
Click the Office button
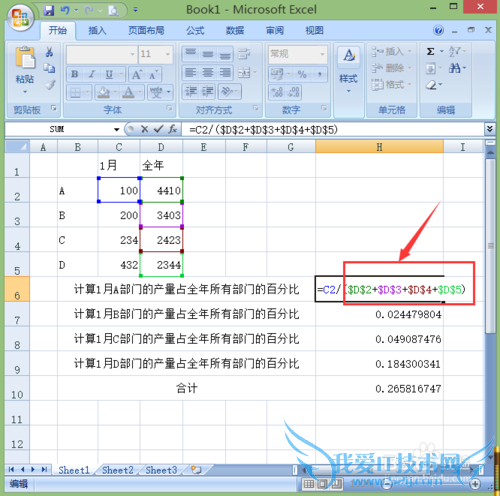(20, 17)
